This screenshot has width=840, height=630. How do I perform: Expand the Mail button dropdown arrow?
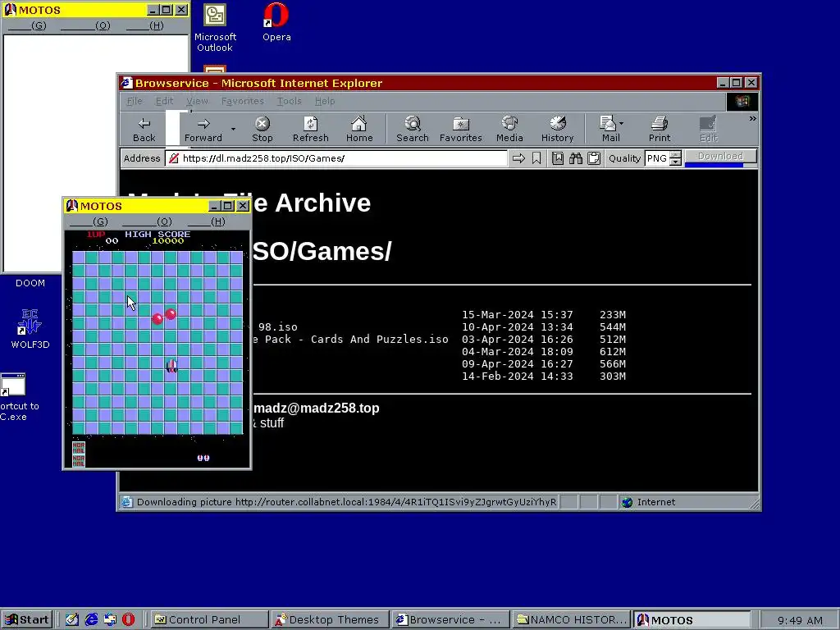click(622, 124)
